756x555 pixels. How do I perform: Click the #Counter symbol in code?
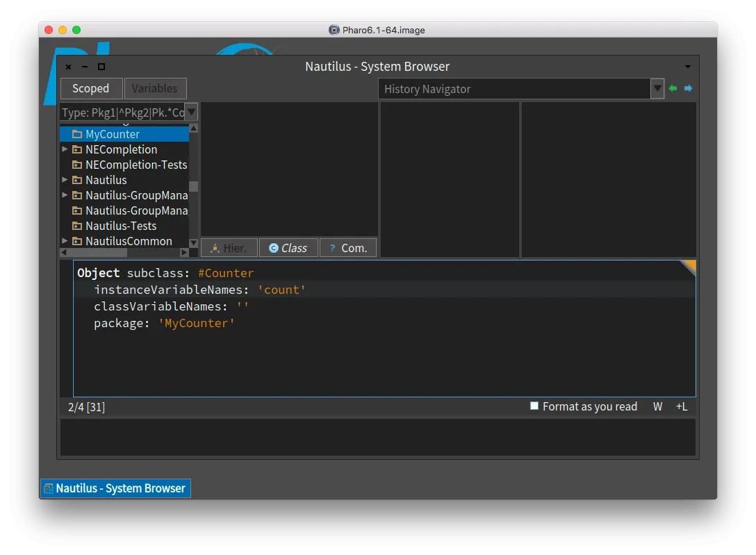[226, 273]
